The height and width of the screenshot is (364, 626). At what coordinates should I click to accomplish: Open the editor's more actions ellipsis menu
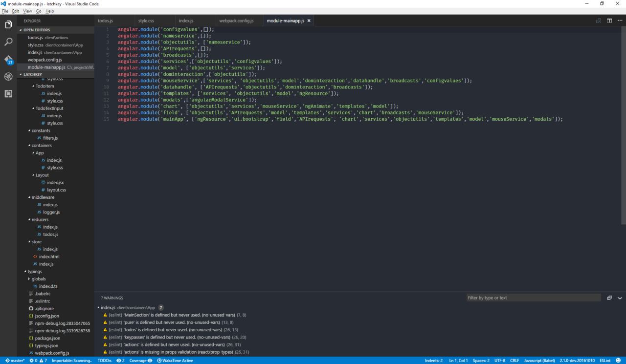click(619, 21)
